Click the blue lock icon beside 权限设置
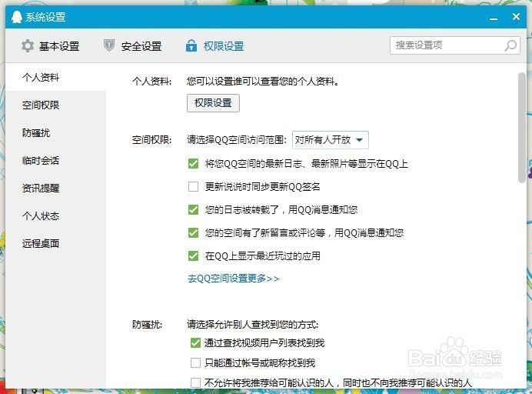This screenshot has height=394, width=532. (191, 45)
